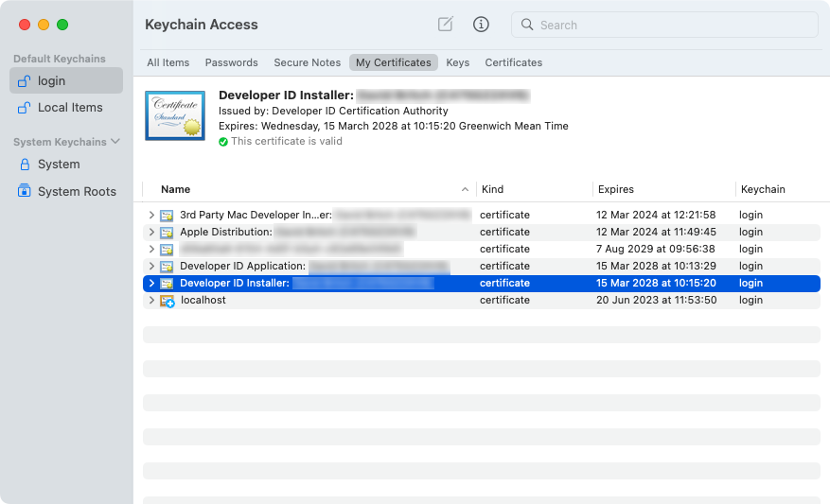Expand the certificate expiring 7 Aug 2029

tap(151, 249)
